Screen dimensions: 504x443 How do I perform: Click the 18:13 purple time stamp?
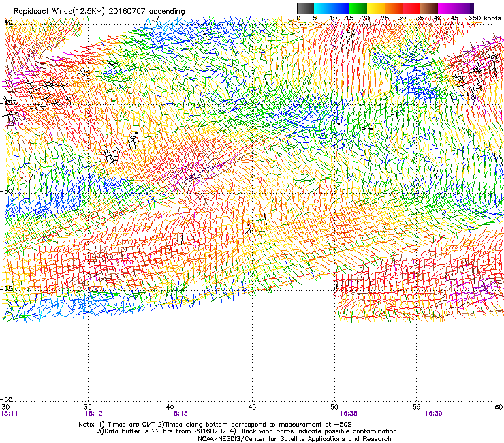[178, 414]
